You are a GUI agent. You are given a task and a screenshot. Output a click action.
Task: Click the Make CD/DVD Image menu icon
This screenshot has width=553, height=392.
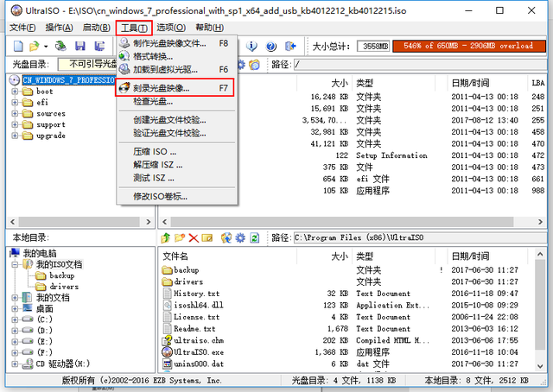pyautogui.click(x=124, y=43)
